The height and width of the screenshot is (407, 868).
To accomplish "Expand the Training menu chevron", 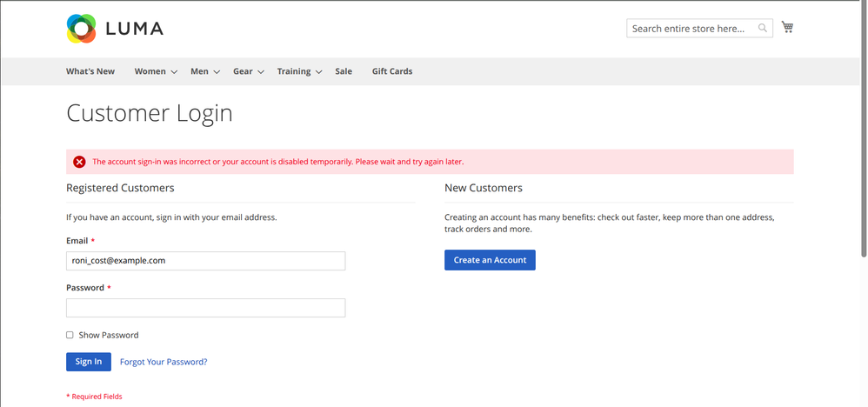I will [x=319, y=72].
